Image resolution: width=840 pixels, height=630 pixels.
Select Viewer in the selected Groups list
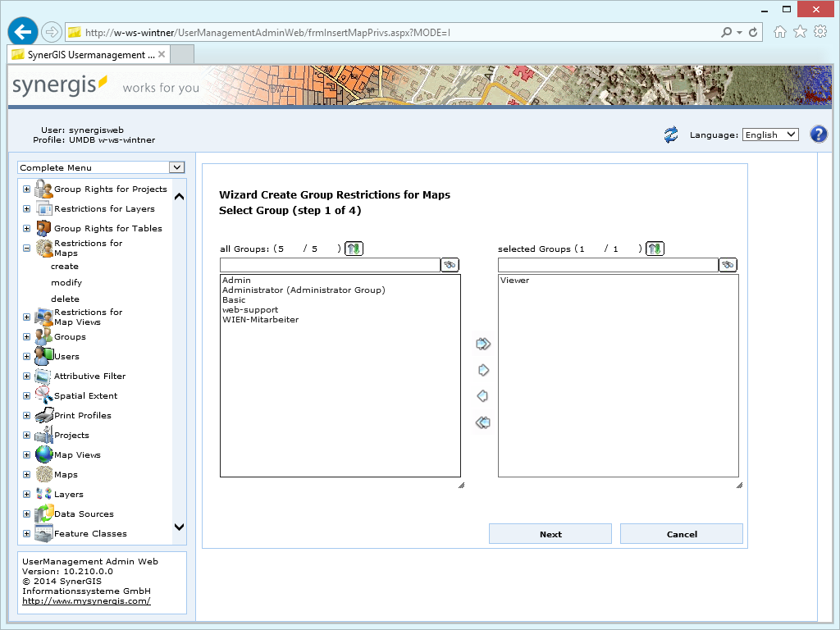pyautogui.click(x=514, y=280)
